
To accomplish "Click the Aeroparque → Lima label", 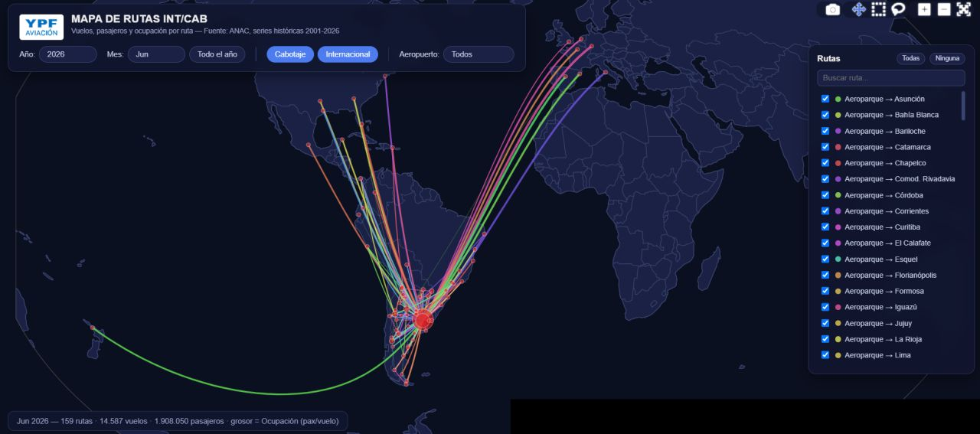I will (877, 355).
